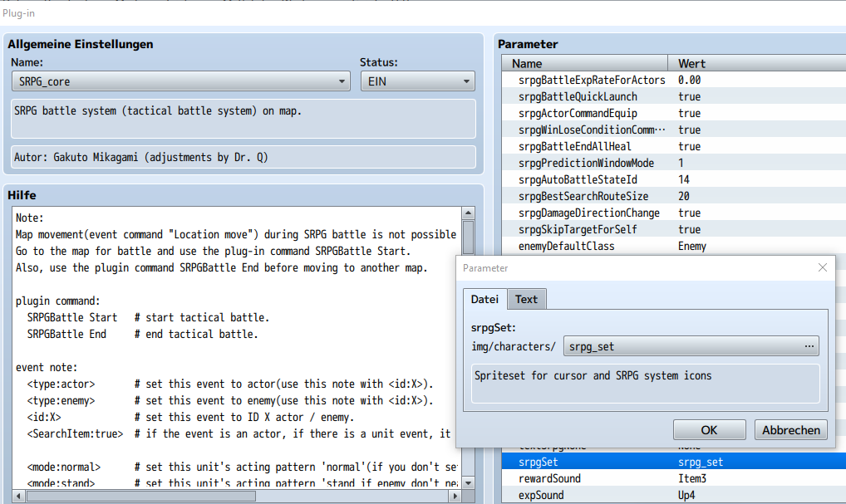The width and height of the screenshot is (846, 504).
Task: Click the Up4 value of expSound
Action: 686,496
